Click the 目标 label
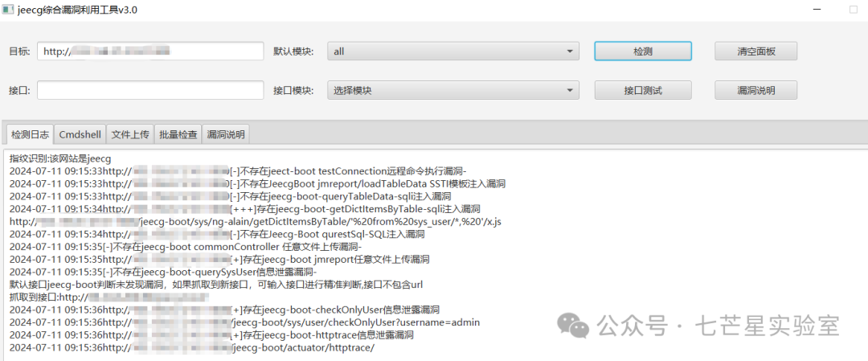Image resolution: width=868 pixels, height=361 pixels. coord(19,51)
